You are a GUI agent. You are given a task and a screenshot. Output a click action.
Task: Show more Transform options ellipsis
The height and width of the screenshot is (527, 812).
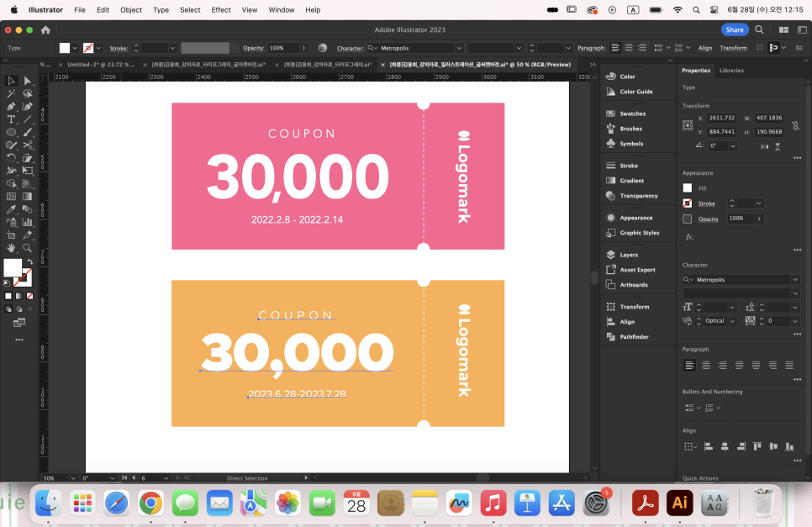[798, 158]
